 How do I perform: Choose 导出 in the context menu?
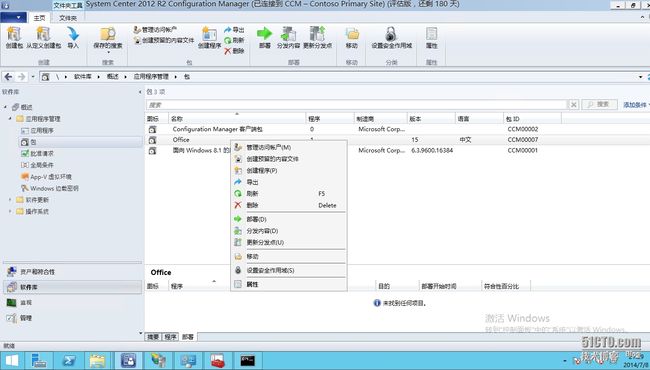(289, 182)
